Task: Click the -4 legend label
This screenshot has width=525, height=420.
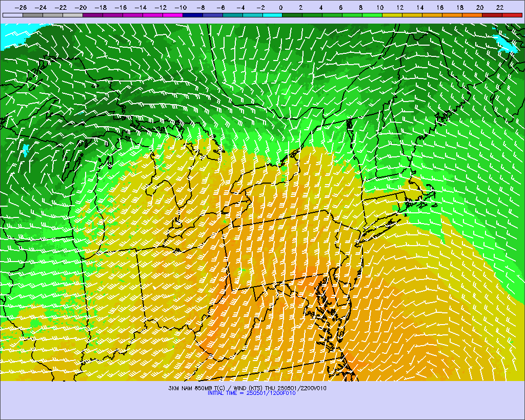Action: pos(241,7)
